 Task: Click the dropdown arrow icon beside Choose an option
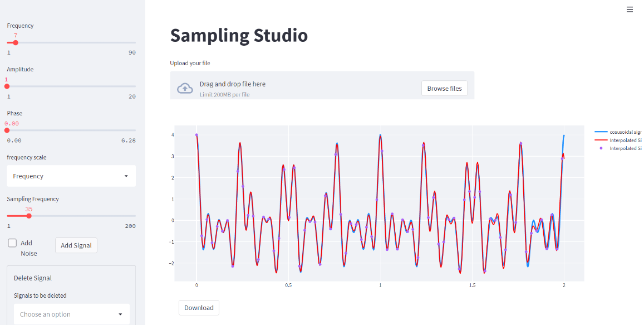point(120,314)
